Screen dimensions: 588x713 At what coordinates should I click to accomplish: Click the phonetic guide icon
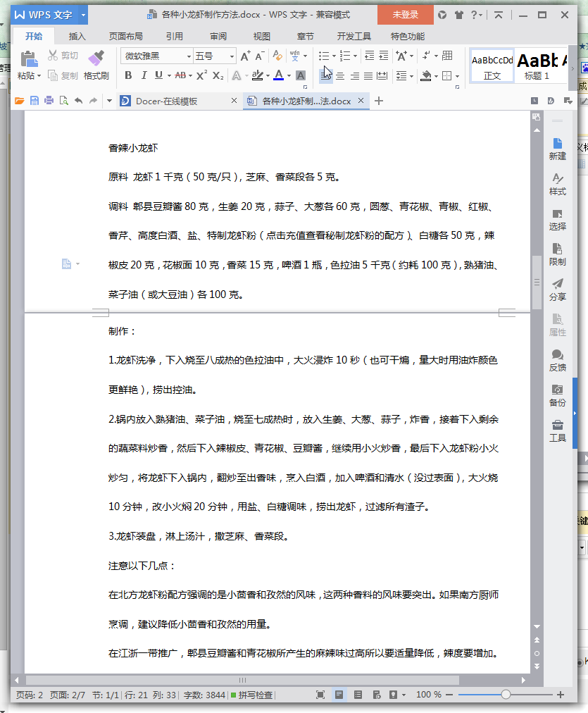295,56
